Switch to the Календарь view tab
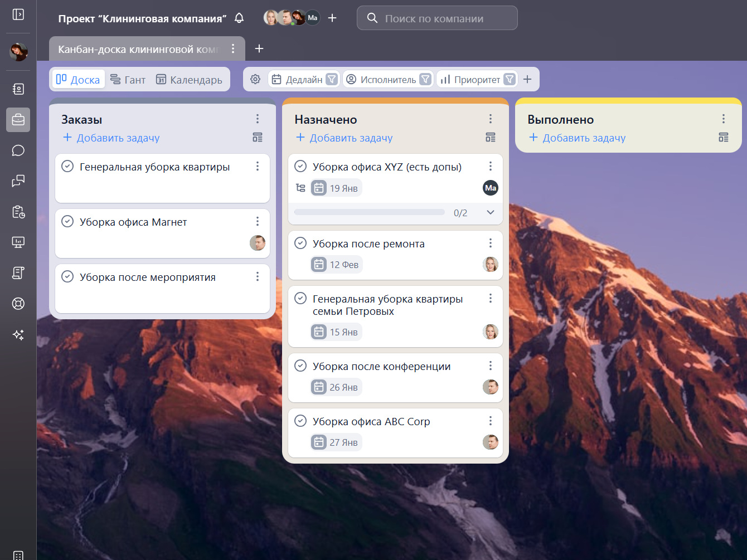This screenshot has height=560, width=747. 189,80
